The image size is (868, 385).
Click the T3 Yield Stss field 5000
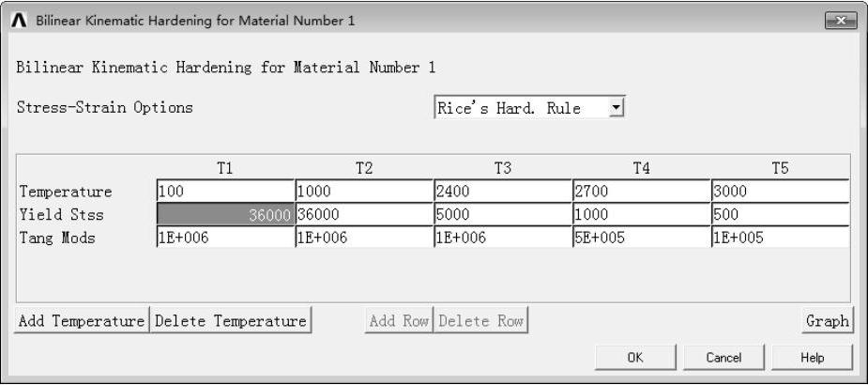pyautogui.click(x=504, y=215)
